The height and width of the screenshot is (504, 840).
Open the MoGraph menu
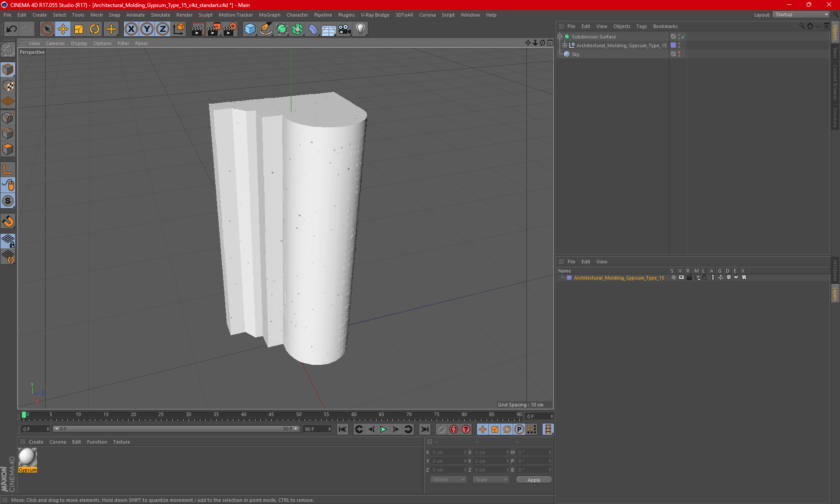click(269, 15)
